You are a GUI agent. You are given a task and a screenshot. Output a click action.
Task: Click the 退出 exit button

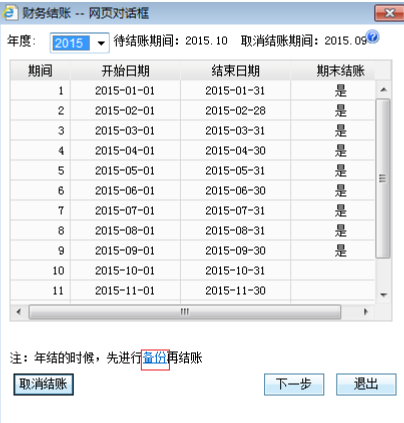(x=366, y=384)
